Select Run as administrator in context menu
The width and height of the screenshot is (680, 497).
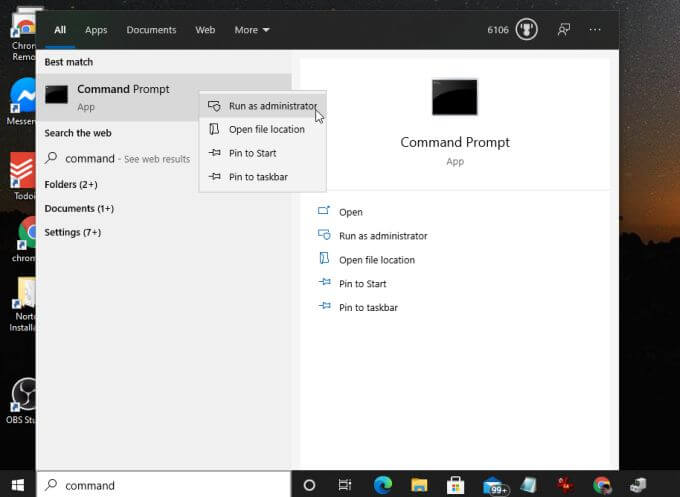(x=272, y=106)
